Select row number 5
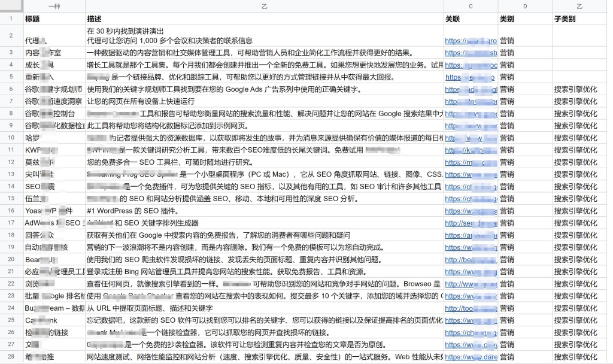Screen dimensions: 613x364 tap(11, 77)
